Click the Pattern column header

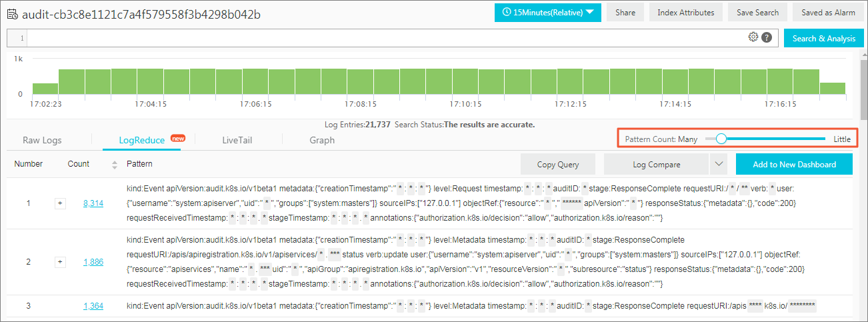tap(139, 163)
